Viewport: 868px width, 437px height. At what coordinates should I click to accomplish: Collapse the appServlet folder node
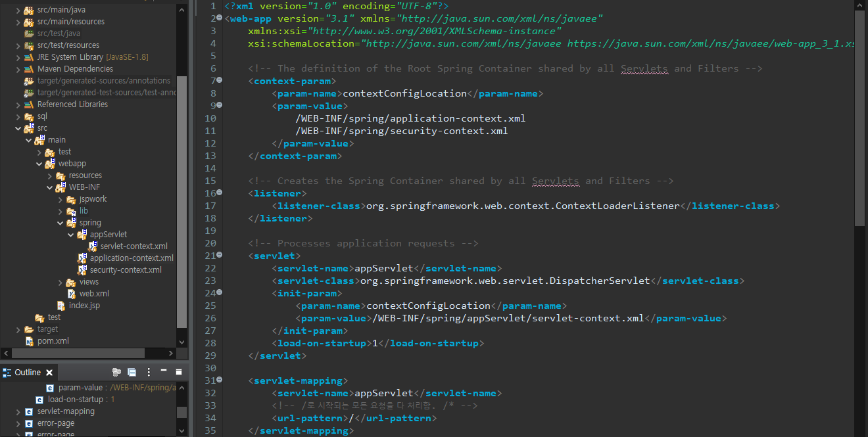click(x=71, y=234)
